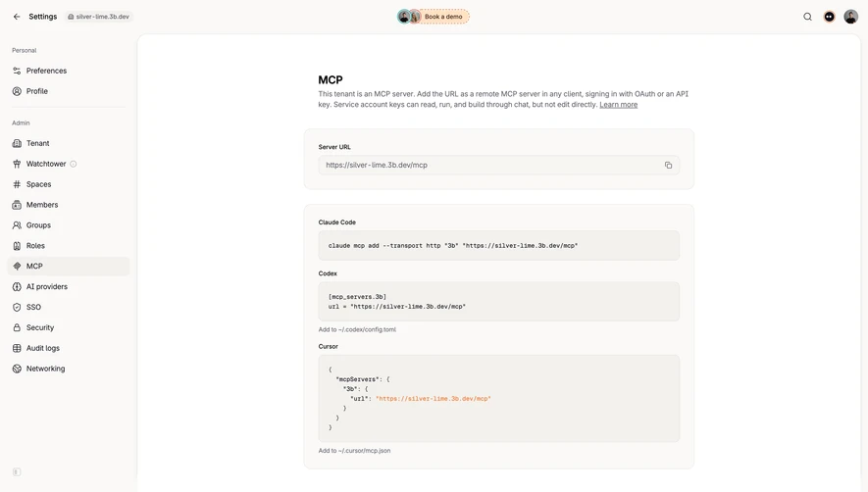This screenshot has width=868, height=492.
Task: Open AI providers settings
Action: 69,287
